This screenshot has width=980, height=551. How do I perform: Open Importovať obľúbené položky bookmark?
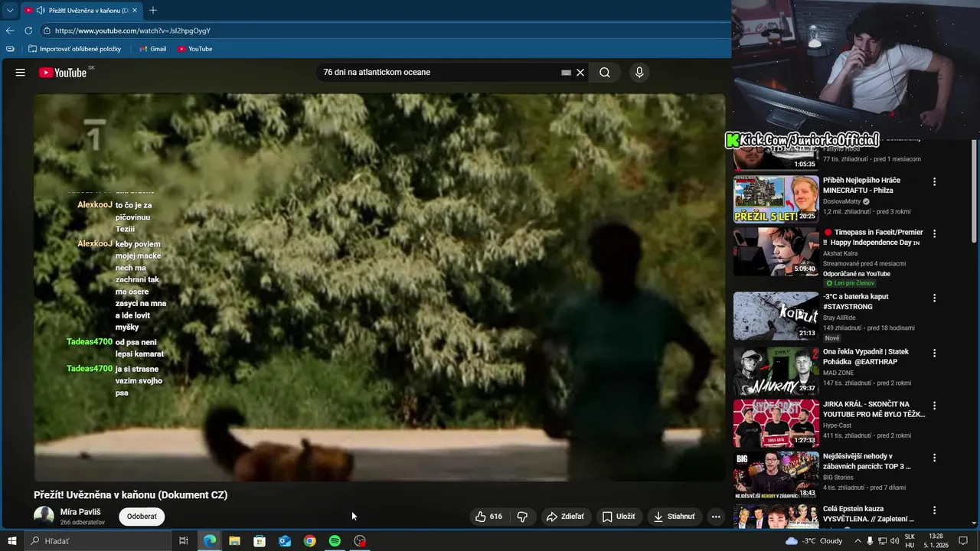click(x=74, y=49)
